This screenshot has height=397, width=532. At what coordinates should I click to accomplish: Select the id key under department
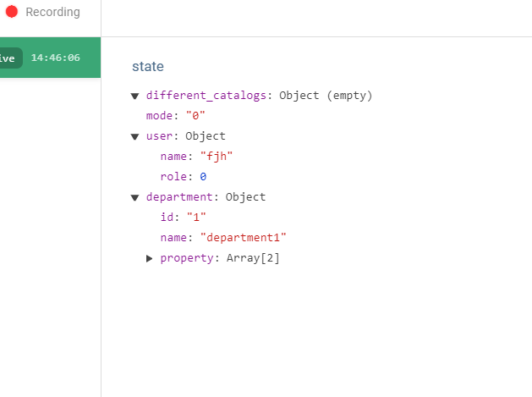click(x=167, y=217)
